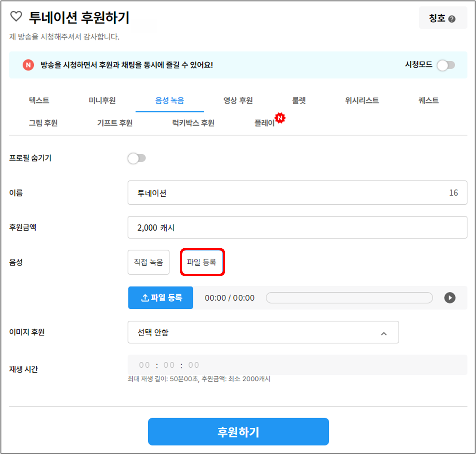Open the 미니후원 tab
This screenshot has height=454, width=476.
102,100
